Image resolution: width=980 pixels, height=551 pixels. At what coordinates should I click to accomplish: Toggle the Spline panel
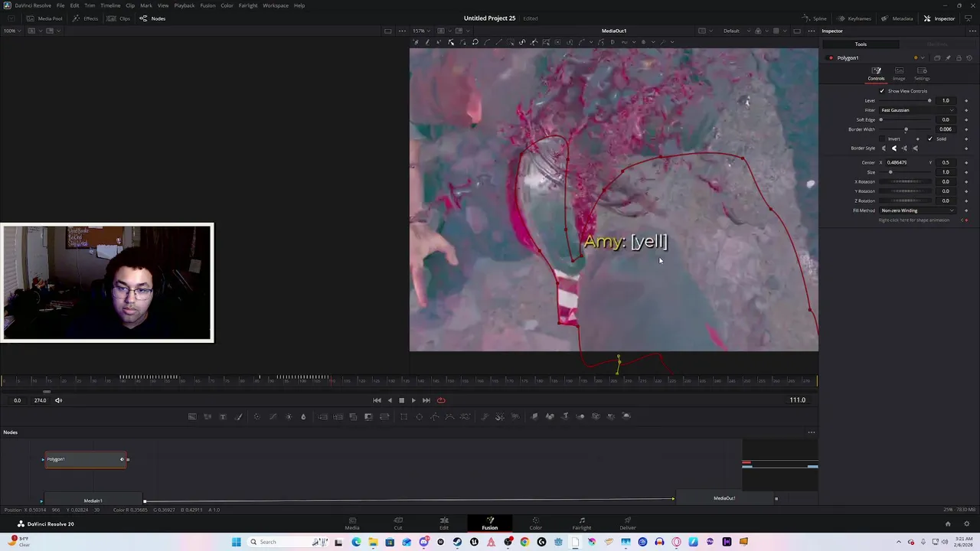[815, 18]
